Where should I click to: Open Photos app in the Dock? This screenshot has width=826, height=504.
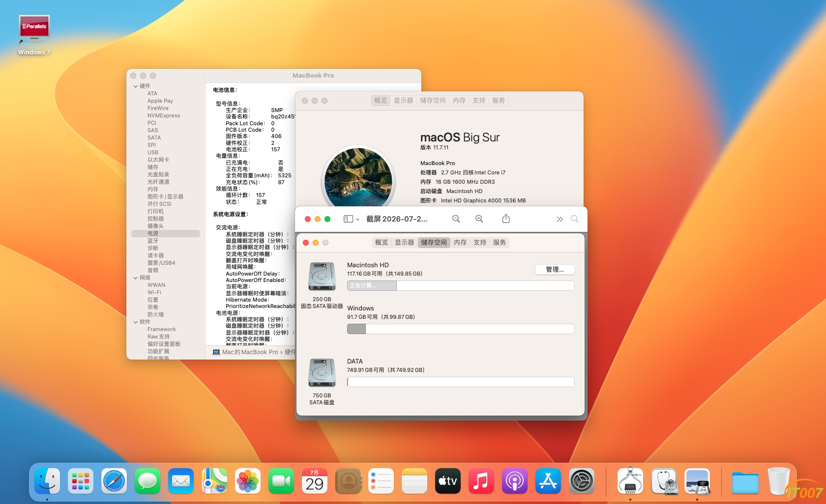click(248, 481)
